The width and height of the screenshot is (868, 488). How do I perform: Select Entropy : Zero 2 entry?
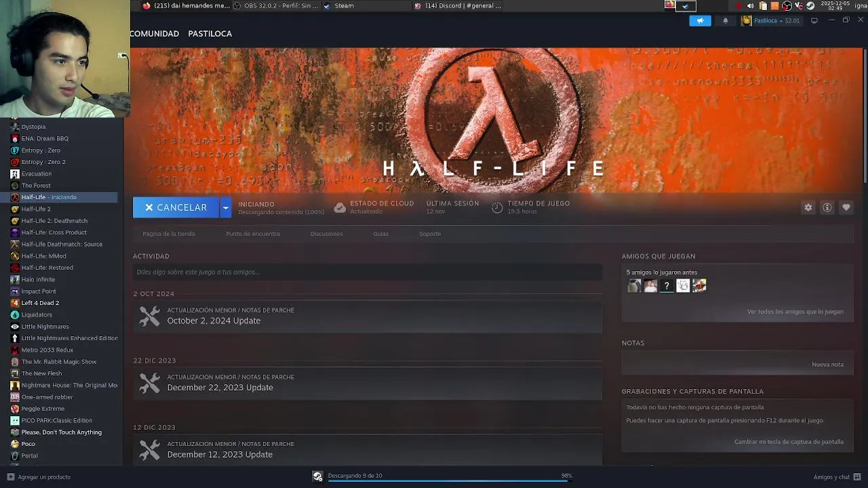(x=64, y=162)
